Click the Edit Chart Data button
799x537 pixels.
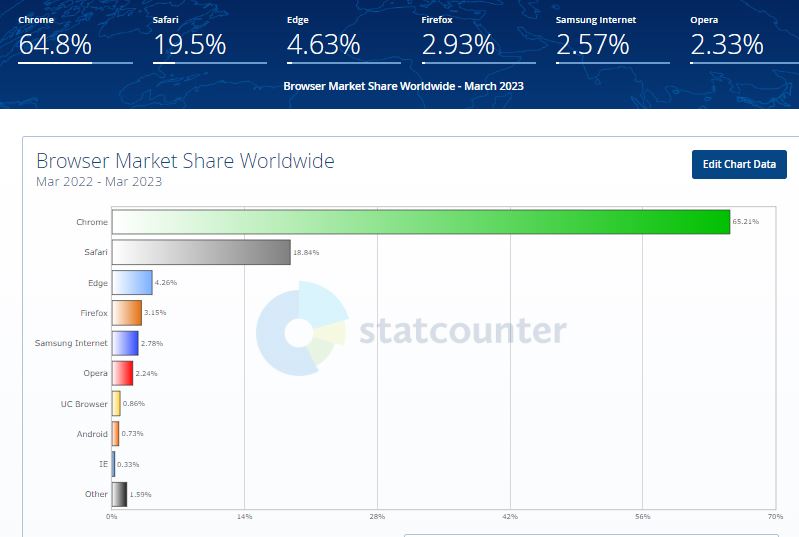point(739,165)
